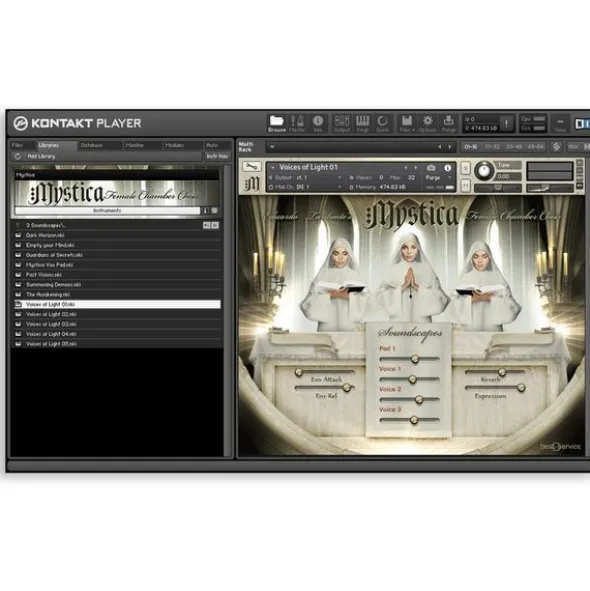590x591 pixels.
Task: Open the Master editor metronome icon
Action: coord(297,123)
